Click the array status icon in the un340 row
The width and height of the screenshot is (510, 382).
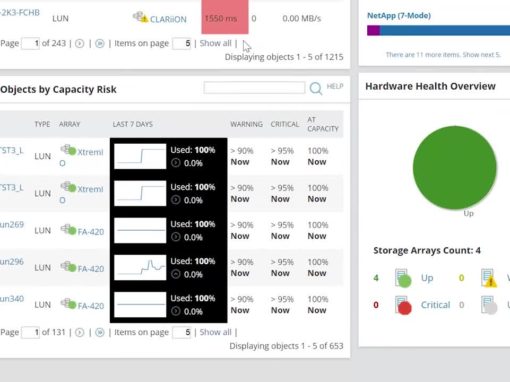[x=69, y=303]
